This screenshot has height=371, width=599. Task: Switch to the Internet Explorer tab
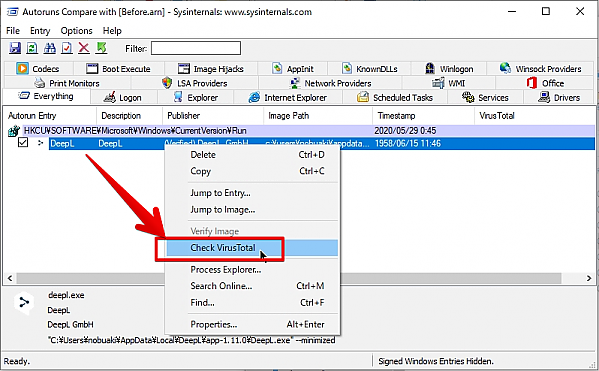(x=288, y=98)
